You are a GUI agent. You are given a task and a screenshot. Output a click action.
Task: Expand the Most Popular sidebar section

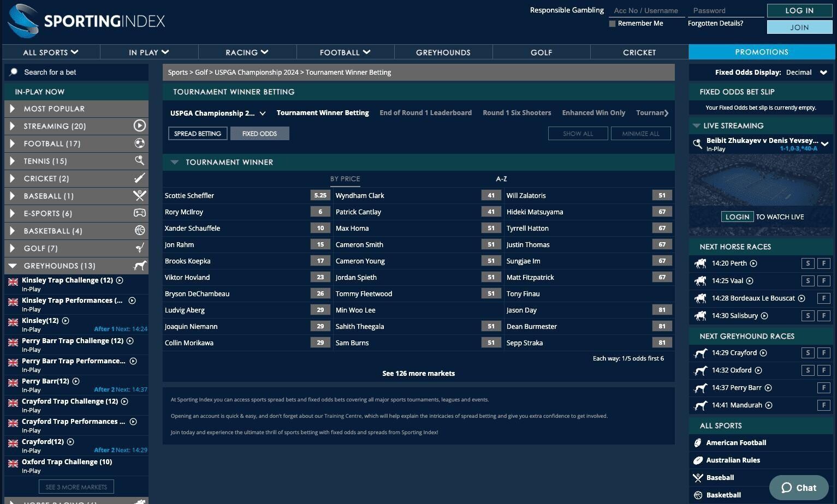click(x=13, y=109)
